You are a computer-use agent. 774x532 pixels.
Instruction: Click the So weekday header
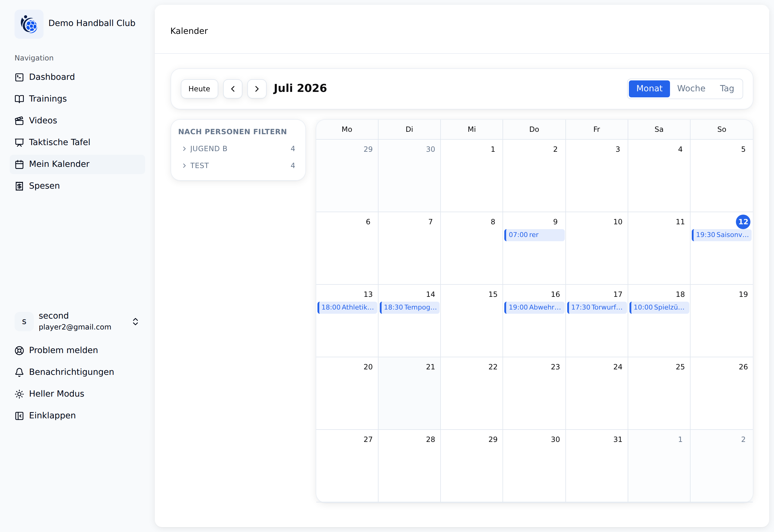pyautogui.click(x=722, y=129)
